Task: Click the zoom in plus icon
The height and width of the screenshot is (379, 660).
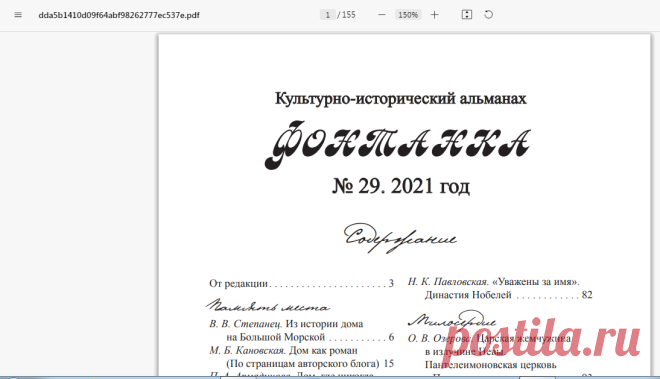Action: point(434,15)
